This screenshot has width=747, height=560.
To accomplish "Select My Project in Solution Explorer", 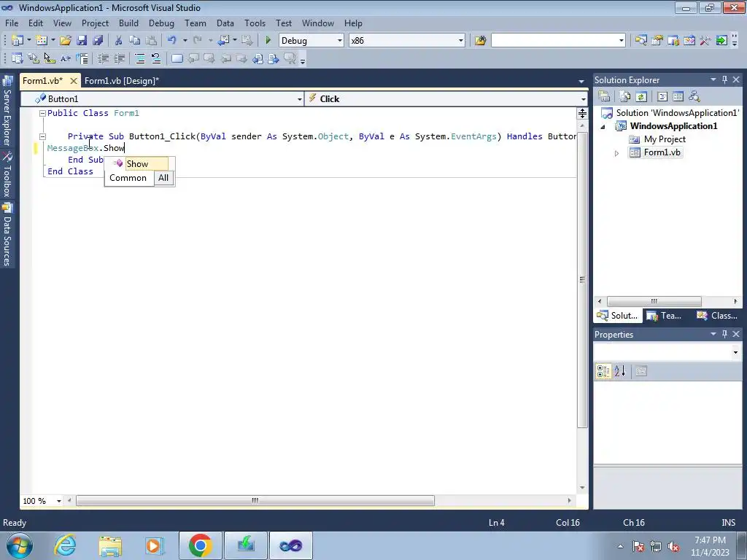I will pyautogui.click(x=664, y=139).
